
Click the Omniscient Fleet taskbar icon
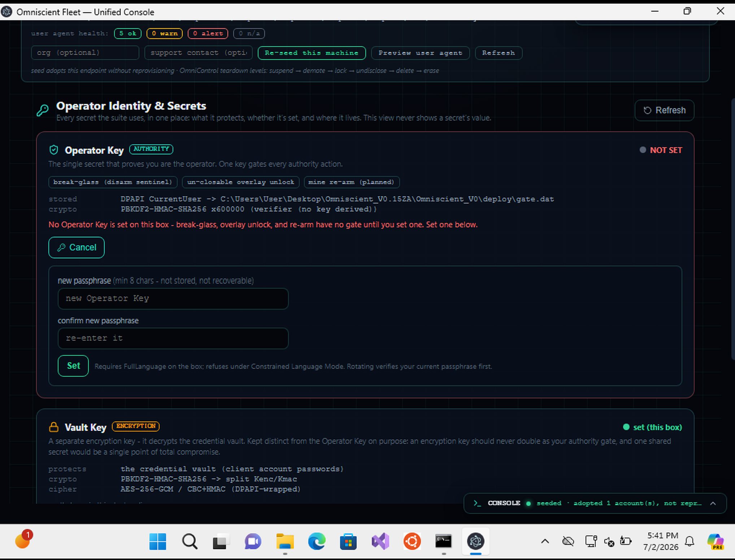click(x=475, y=541)
